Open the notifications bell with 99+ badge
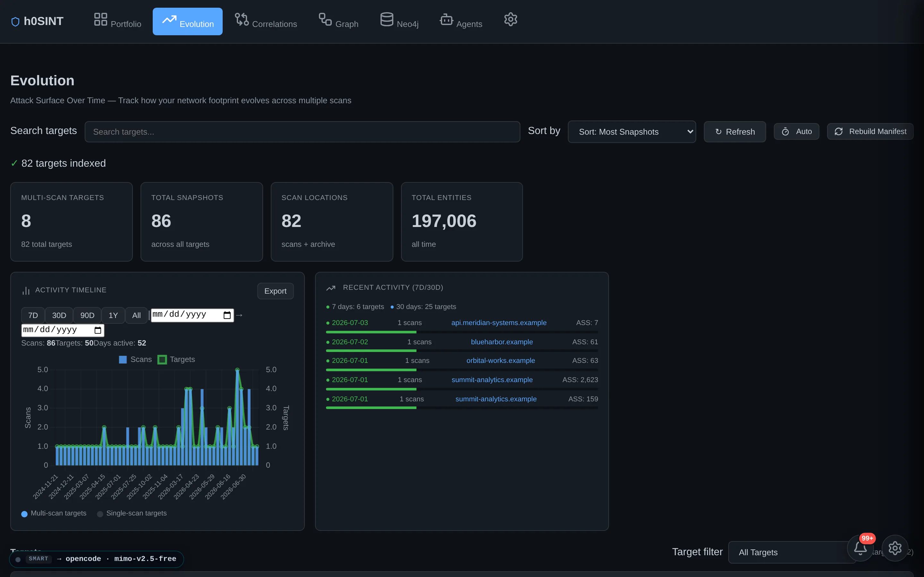 860,548
